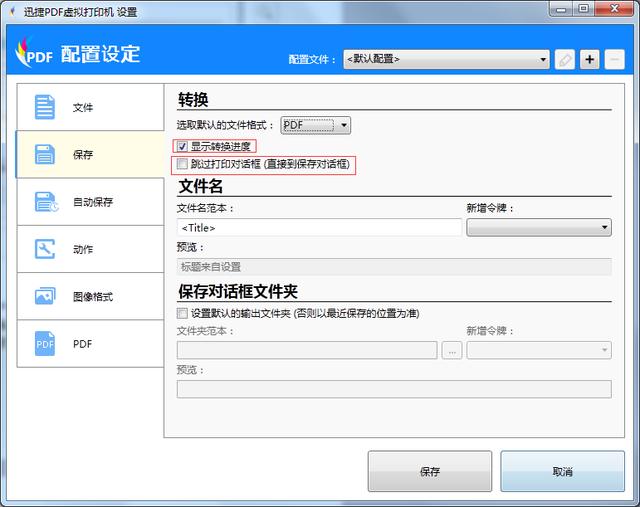Switch to the 保存 settings tab
The width and height of the screenshot is (640, 507).
coord(82,155)
